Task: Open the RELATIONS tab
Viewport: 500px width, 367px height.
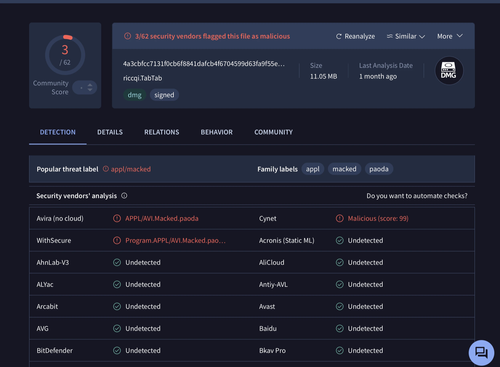Action: point(162,132)
